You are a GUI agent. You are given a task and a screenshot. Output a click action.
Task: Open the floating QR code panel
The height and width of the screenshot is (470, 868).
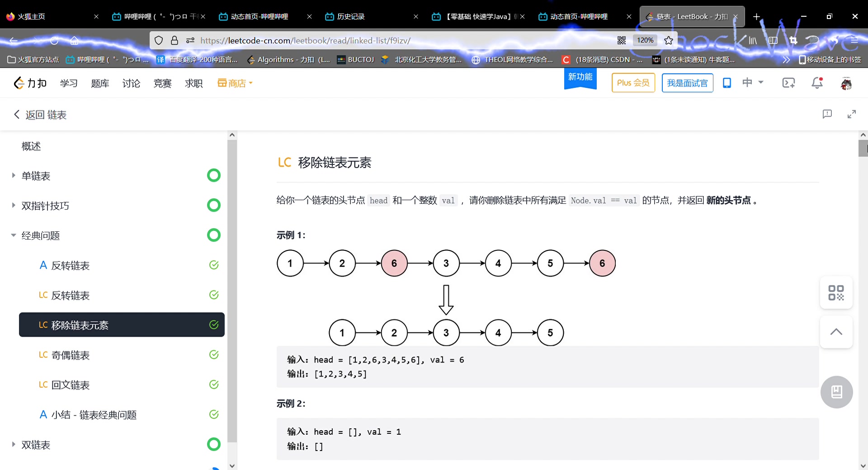point(836,292)
